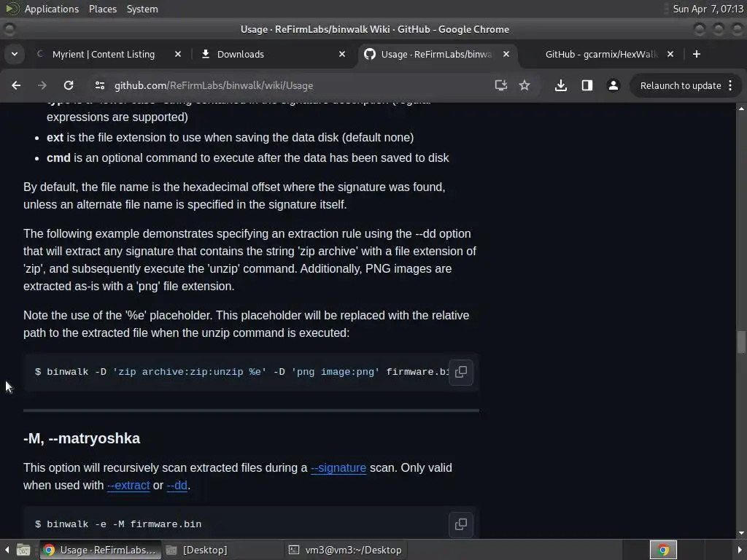Click Relaunch to update button

coord(681,86)
